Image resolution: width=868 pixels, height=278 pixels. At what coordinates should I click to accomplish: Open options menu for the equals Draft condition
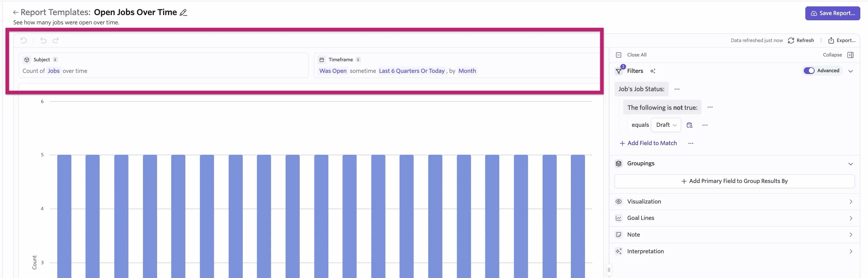705,125
